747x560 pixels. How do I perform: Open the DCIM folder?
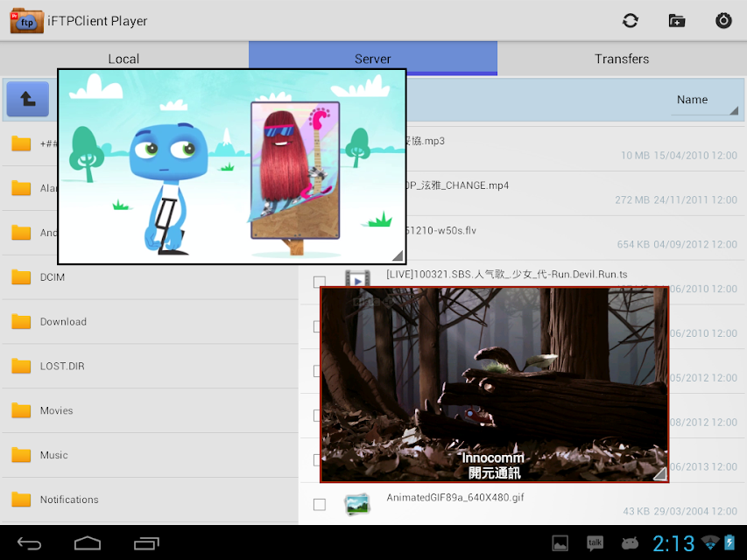click(x=150, y=277)
